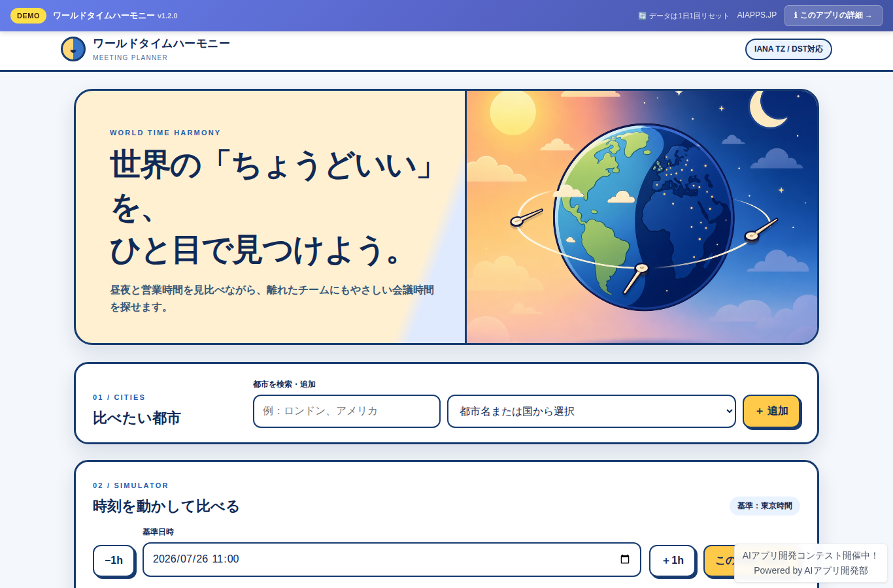The height and width of the screenshot is (588, 893).
Task: Click the World Time Harmony clock logo icon
Action: [x=73, y=49]
